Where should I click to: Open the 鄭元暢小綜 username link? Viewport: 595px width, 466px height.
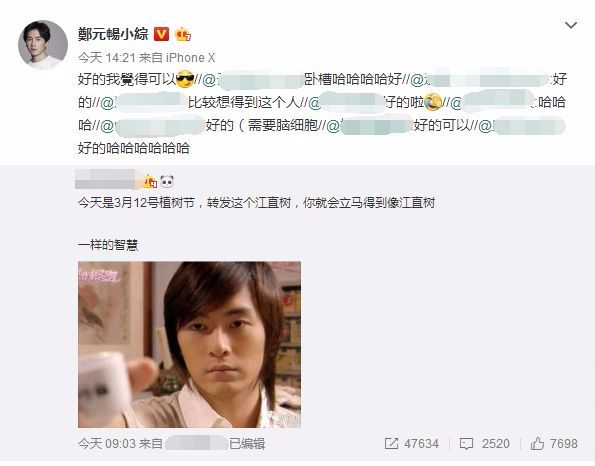point(113,34)
